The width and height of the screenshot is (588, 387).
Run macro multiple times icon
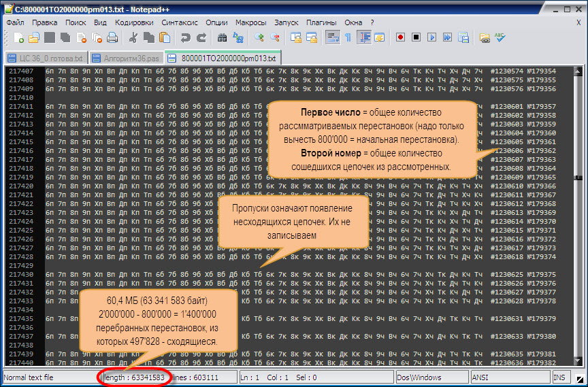coord(447,37)
